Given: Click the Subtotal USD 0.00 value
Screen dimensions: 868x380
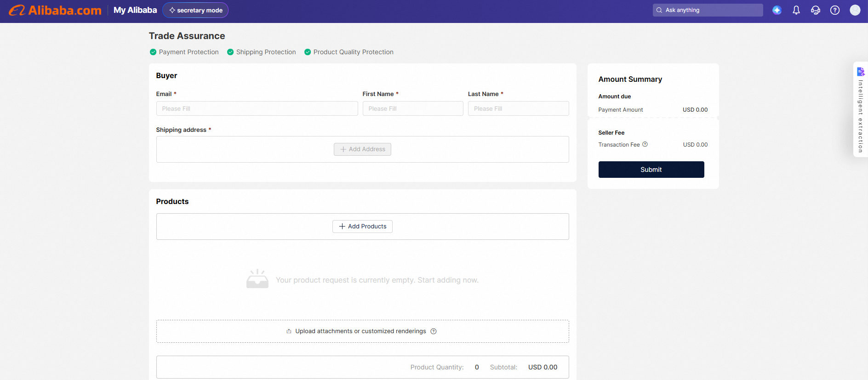Looking at the screenshot, I should (x=542, y=367).
